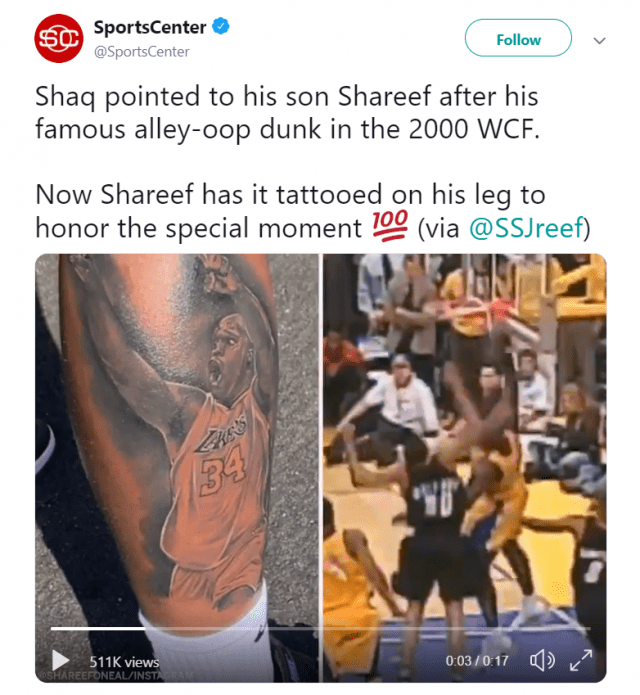Click the red 100 emoji in the tweet
This screenshot has height=695, width=640.
(390, 226)
